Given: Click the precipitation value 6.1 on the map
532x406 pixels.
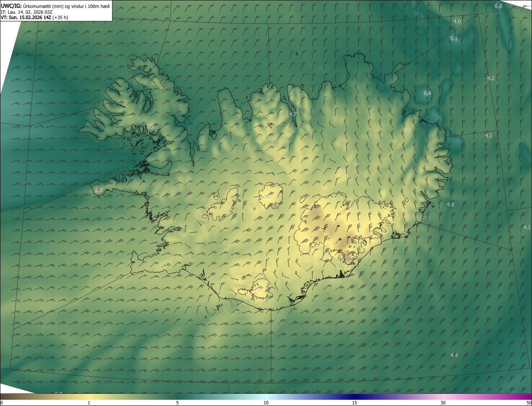Looking at the screenshot, I should coord(454,38).
